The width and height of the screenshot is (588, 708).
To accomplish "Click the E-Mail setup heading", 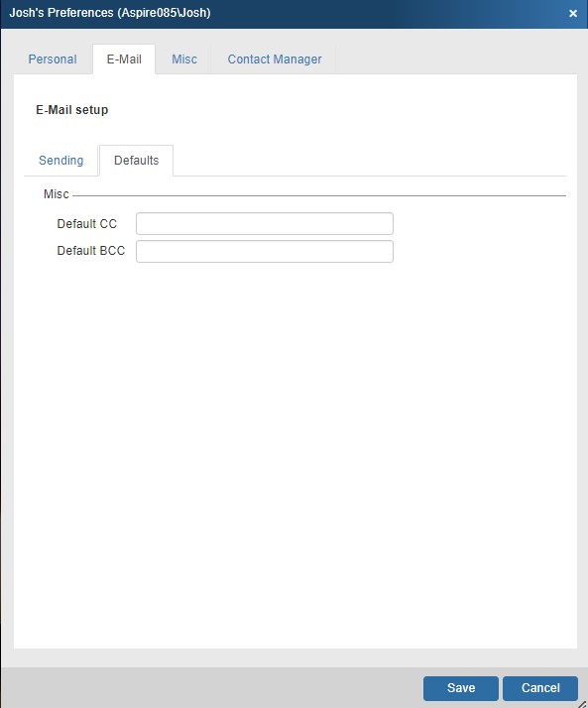I will tap(72, 110).
